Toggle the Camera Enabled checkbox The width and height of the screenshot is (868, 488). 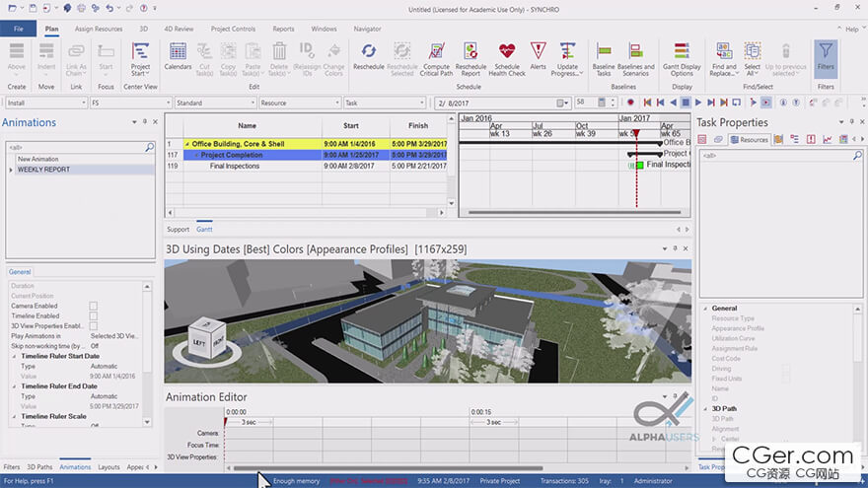pyautogui.click(x=94, y=306)
